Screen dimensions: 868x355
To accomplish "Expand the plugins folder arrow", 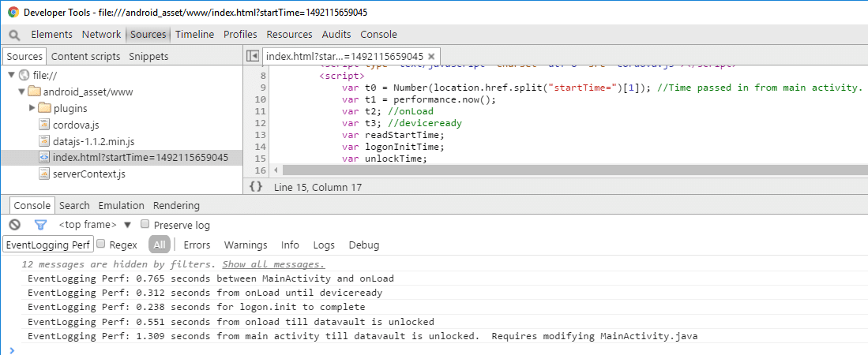I will tap(32, 108).
